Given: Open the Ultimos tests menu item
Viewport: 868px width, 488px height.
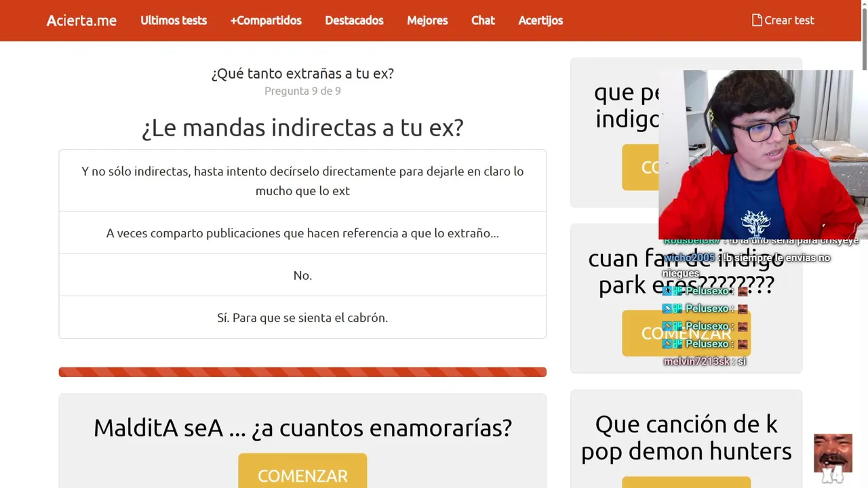Looking at the screenshot, I should click(174, 20).
